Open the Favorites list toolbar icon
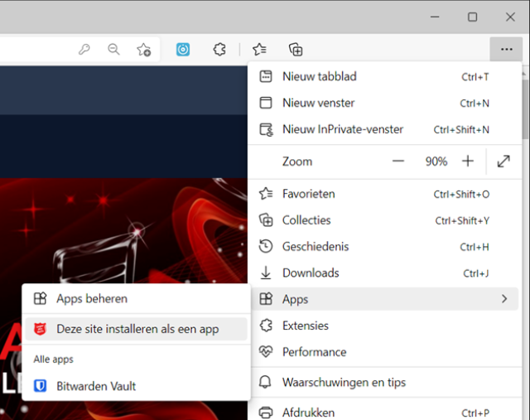Screen dimensions: 530x420 tap(259, 50)
